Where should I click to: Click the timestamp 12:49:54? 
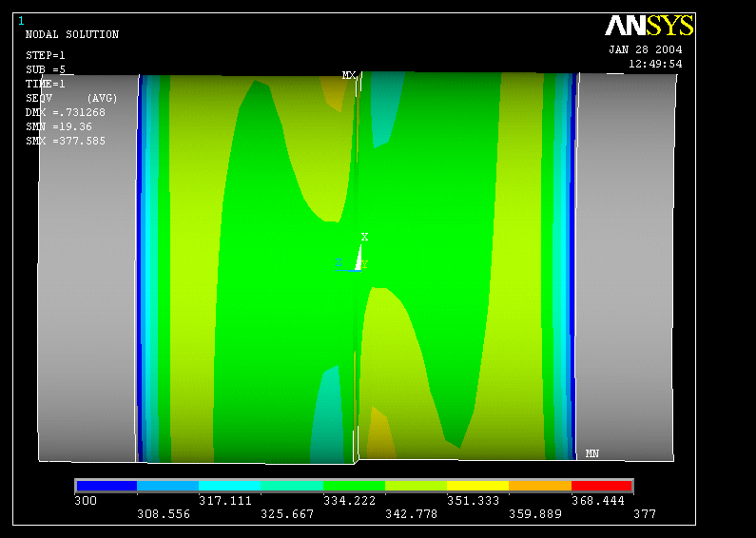tap(655, 64)
